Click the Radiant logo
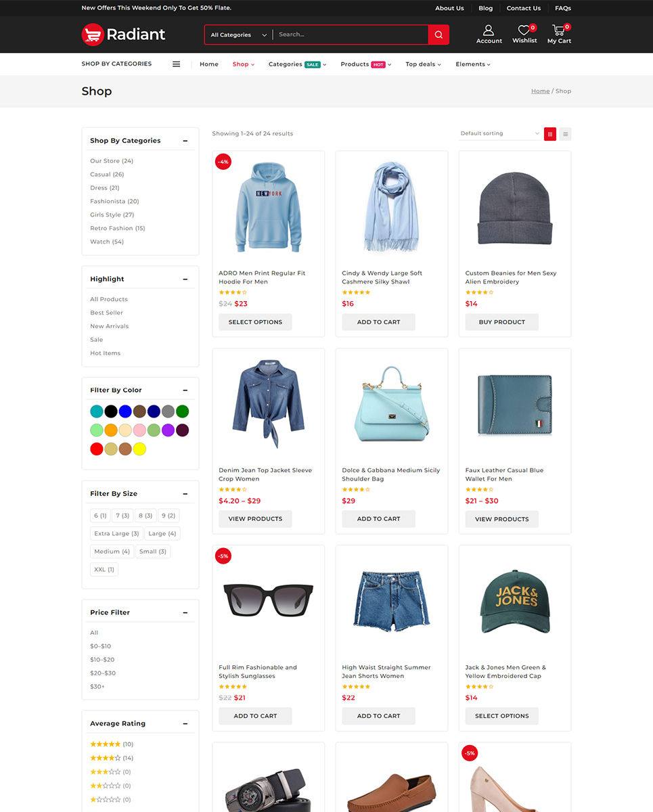This screenshot has width=653, height=812. tap(124, 35)
